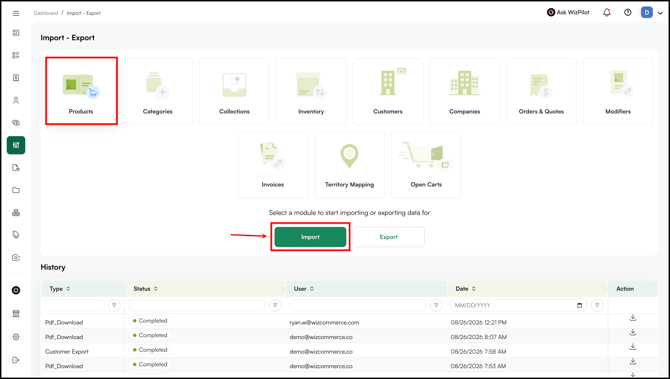Select the Companies module card
Viewport: 670px width, 379px height.
tap(464, 91)
